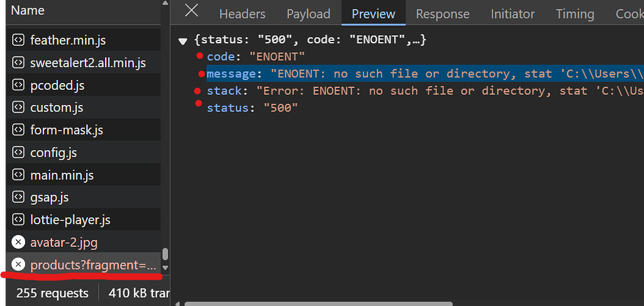This screenshot has height=306, width=644.
Task: Select the custom.js request
Action: click(83, 107)
